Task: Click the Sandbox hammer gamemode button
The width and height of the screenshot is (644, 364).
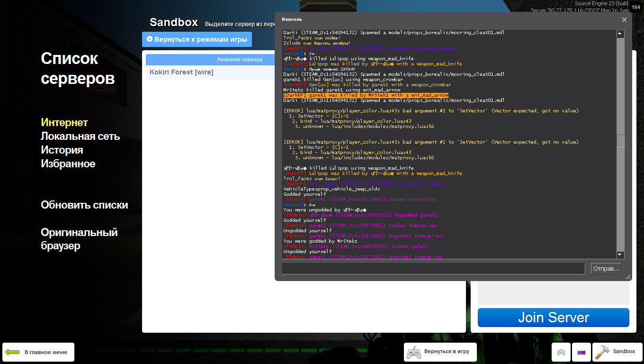Action: click(x=617, y=352)
